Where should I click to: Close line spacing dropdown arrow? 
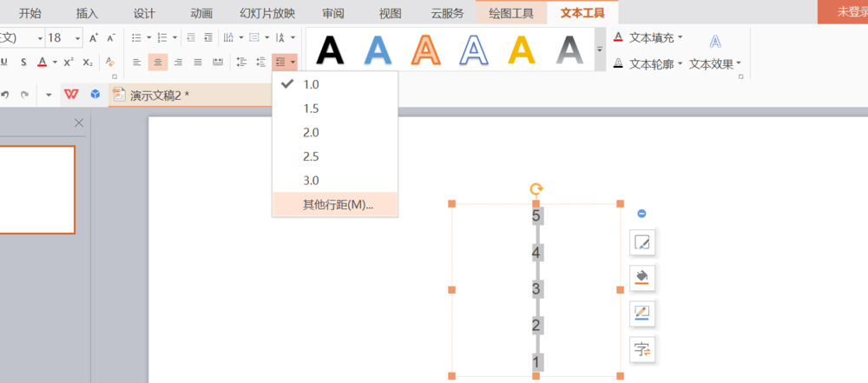pyautogui.click(x=293, y=62)
